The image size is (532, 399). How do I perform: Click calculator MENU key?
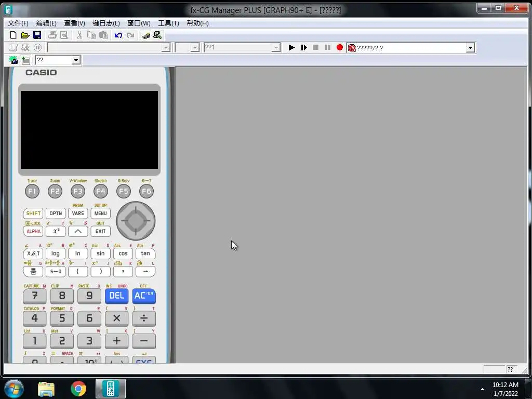pos(100,214)
